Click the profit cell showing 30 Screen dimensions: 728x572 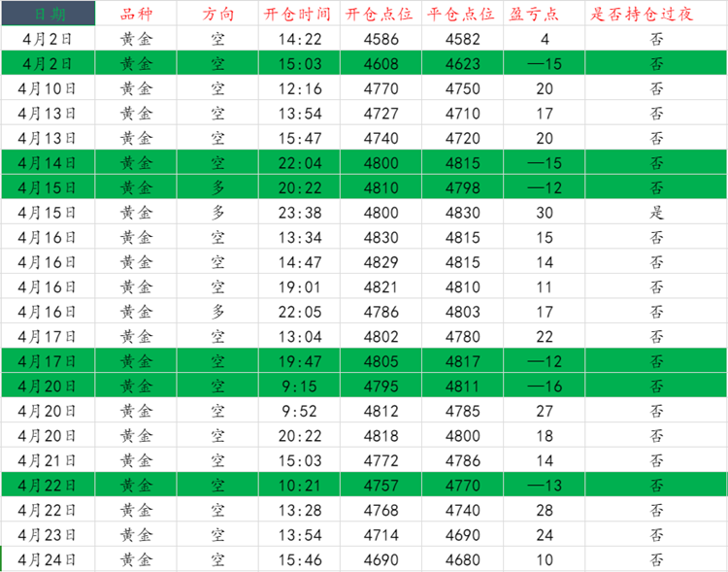point(545,212)
